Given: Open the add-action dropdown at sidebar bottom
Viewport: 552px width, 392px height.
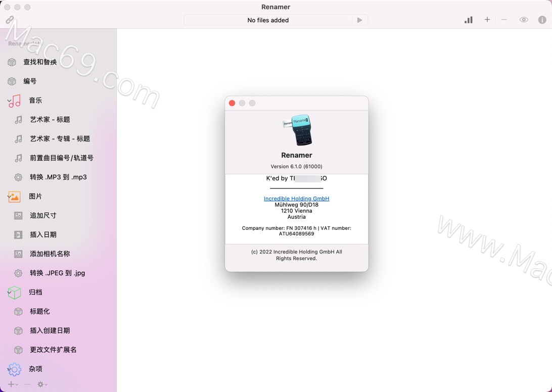Looking at the screenshot, I should point(11,384).
